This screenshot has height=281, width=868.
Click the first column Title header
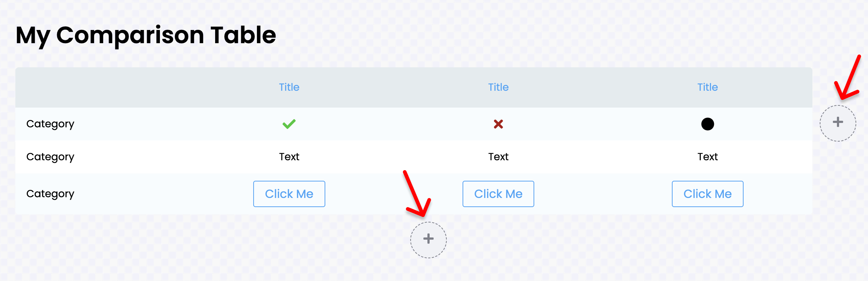[289, 87]
